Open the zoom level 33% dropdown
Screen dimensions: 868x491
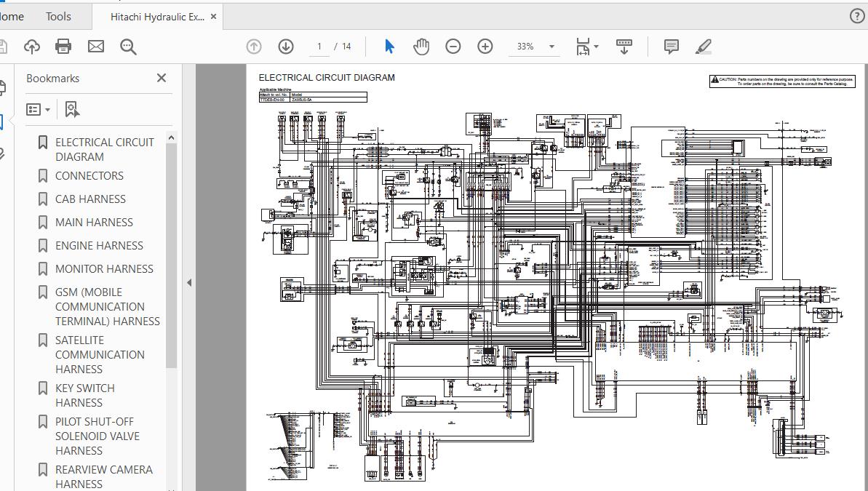click(552, 47)
